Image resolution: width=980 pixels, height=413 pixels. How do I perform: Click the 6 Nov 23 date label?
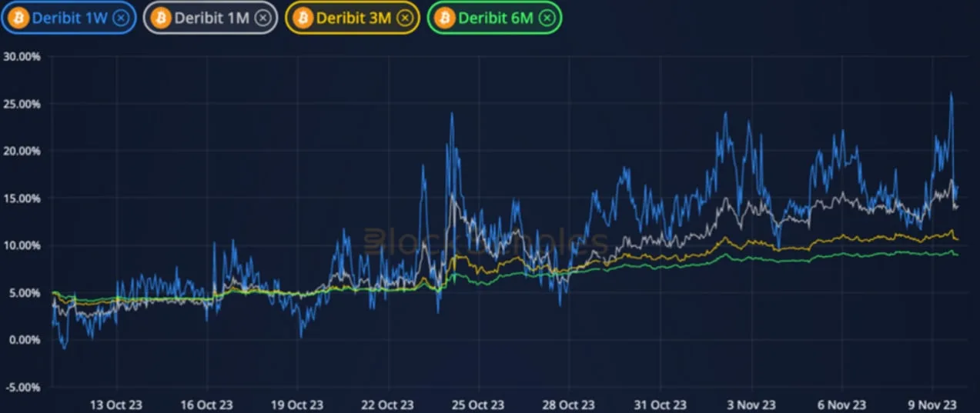click(x=841, y=404)
